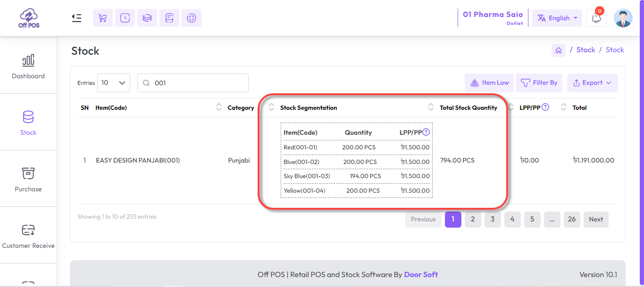Click the circular target icon in top toolbar
This screenshot has height=287, width=644.
192,17
